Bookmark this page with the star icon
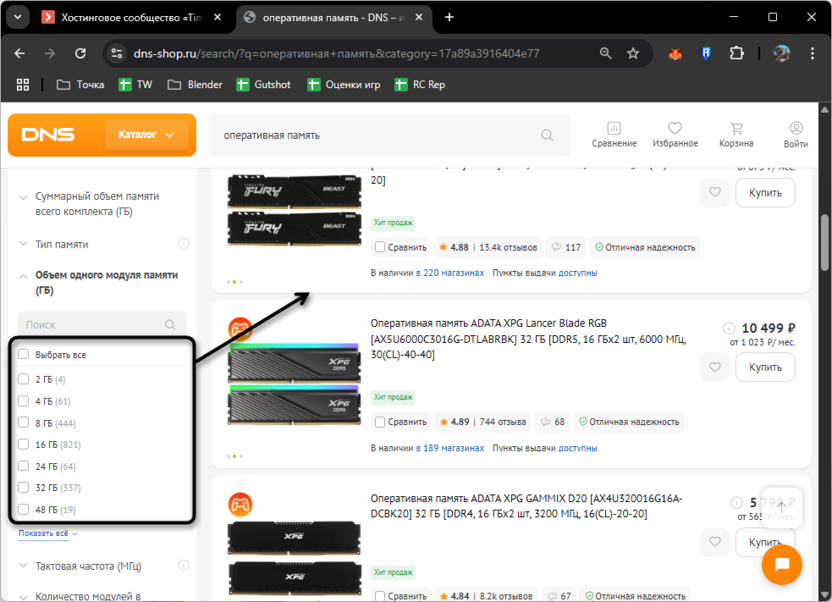This screenshot has height=602, width=832. coord(633,54)
